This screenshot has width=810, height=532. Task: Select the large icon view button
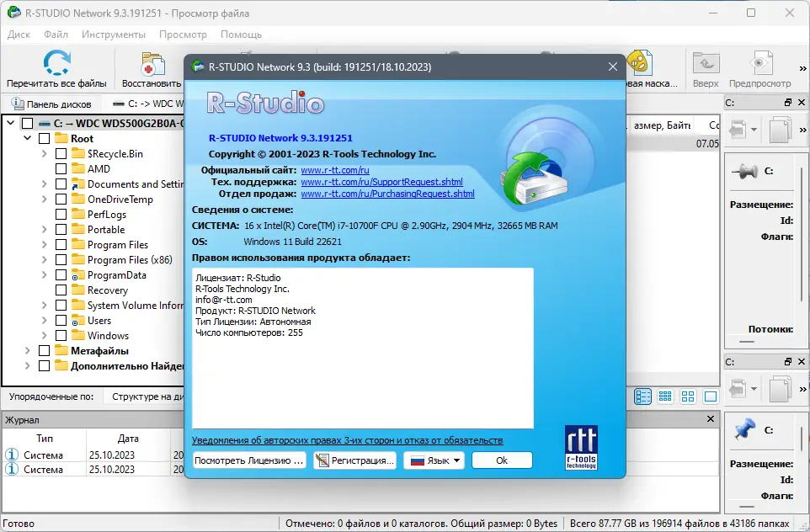coord(711,396)
